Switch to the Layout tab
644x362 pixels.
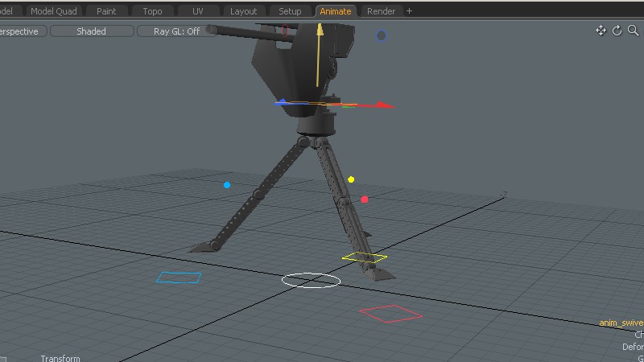coord(244,11)
